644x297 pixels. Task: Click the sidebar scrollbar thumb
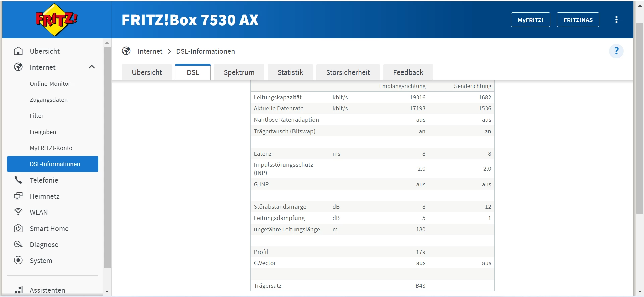[107, 157]
